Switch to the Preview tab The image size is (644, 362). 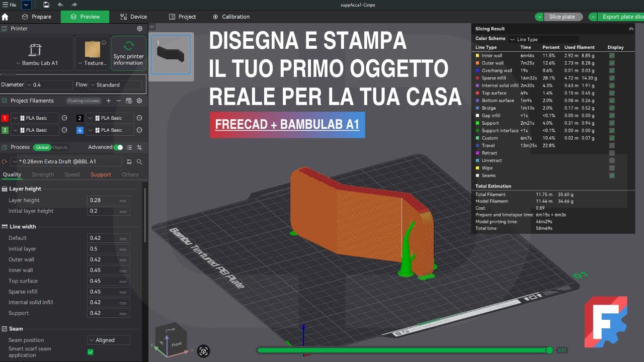[x=85, y=17]
